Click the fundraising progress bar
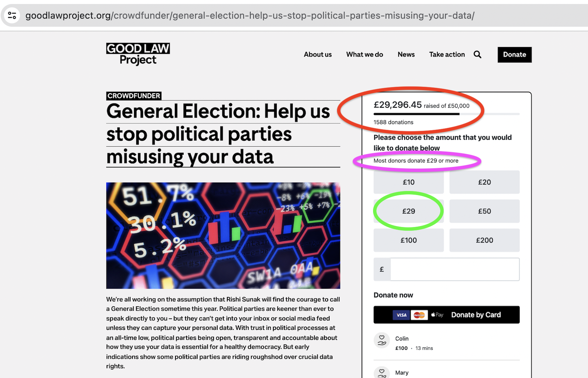 click(446, 114)
